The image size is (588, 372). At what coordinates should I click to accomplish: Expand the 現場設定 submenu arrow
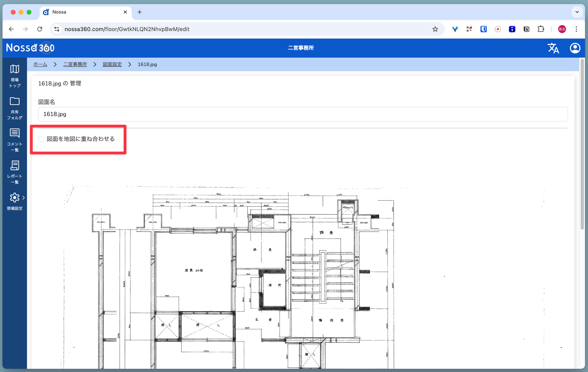click(24, 198)
